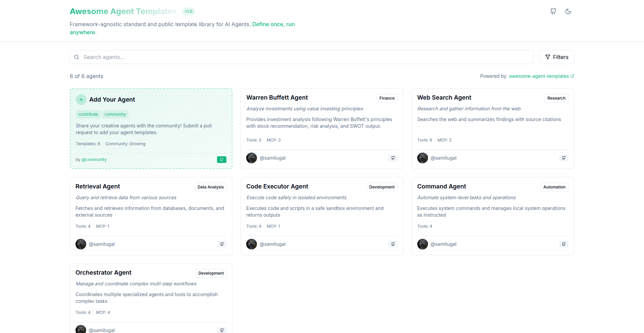
Task: Click the Automation tag on Command Agent
Action: (554, 187)
